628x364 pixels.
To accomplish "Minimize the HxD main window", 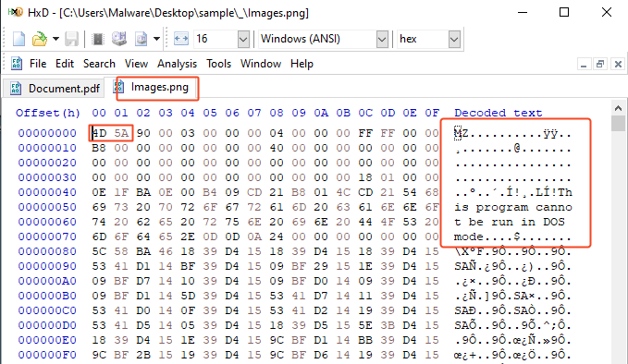I will [523, 12].
